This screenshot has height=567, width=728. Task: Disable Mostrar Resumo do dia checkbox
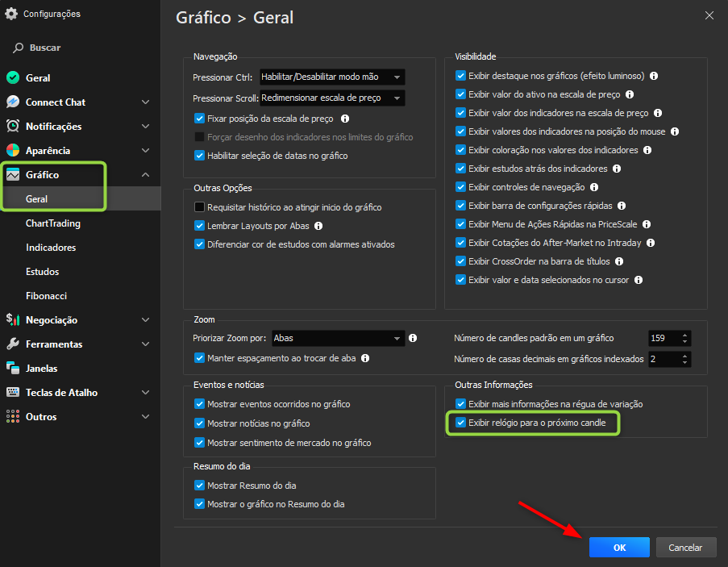click(199, 486)
